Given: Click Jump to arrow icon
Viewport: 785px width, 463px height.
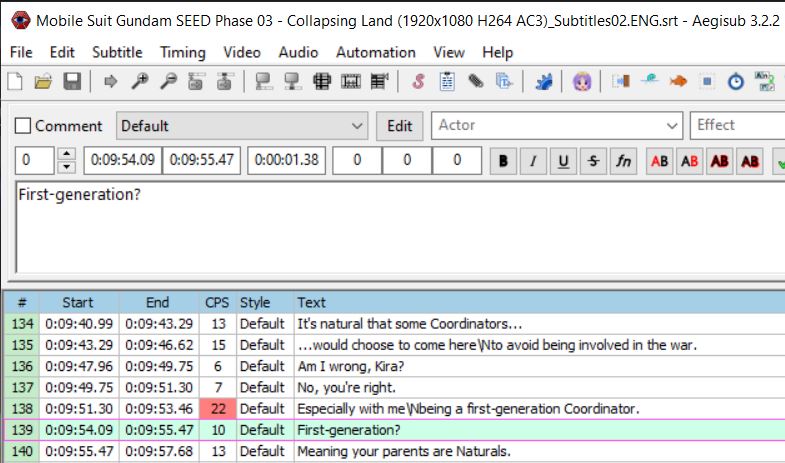Looking at the screenshot, I should click(x=110, y=81).
